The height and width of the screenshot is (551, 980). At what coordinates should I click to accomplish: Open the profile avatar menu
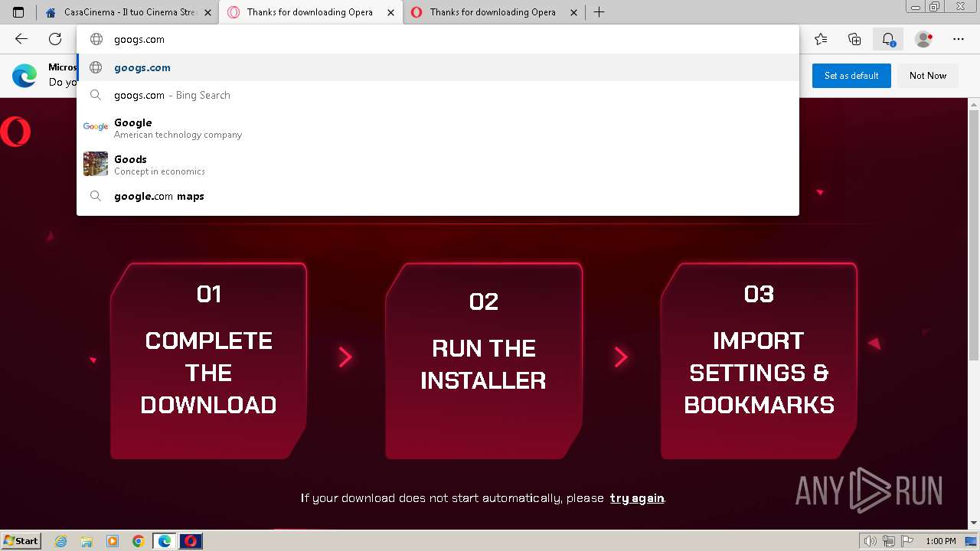(924, 39)
